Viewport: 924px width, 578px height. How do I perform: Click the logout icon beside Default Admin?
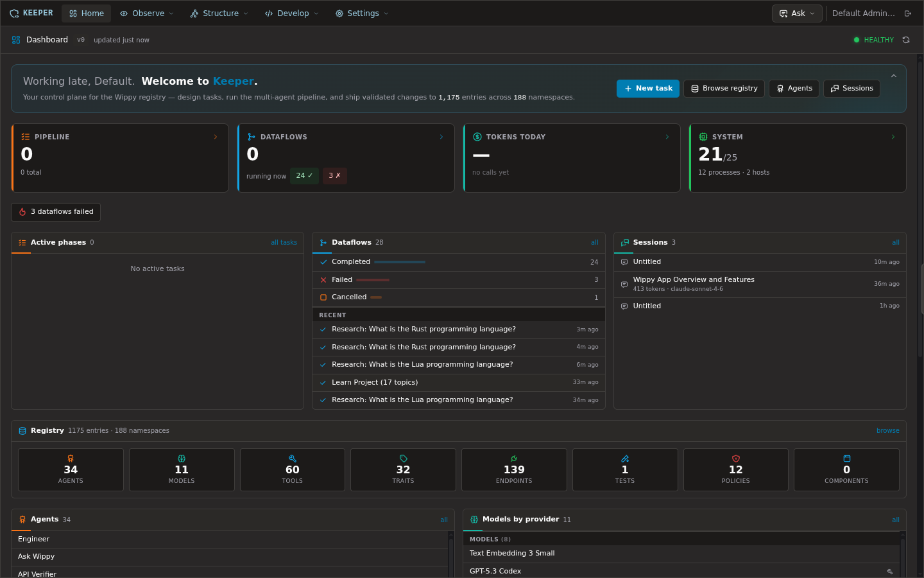click(907, 13)
